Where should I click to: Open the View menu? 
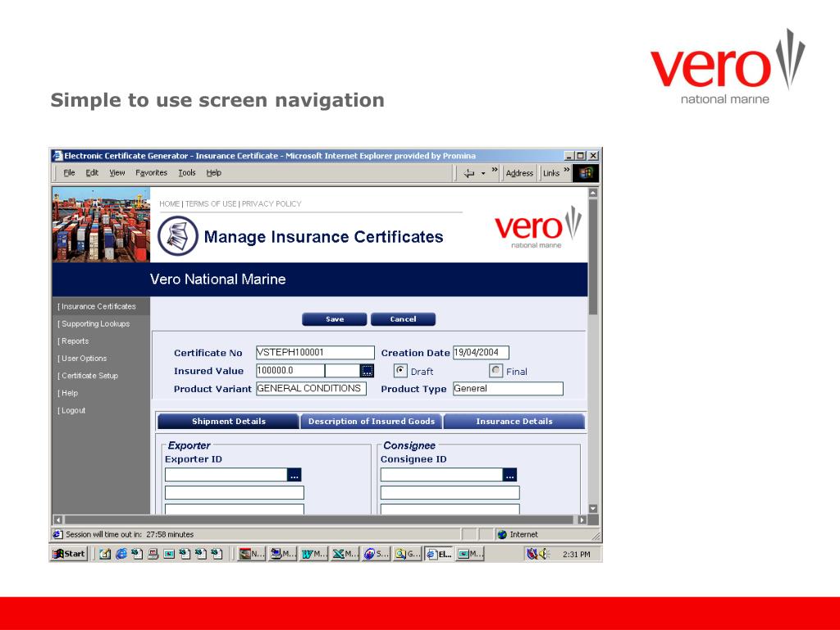(116, 172)
